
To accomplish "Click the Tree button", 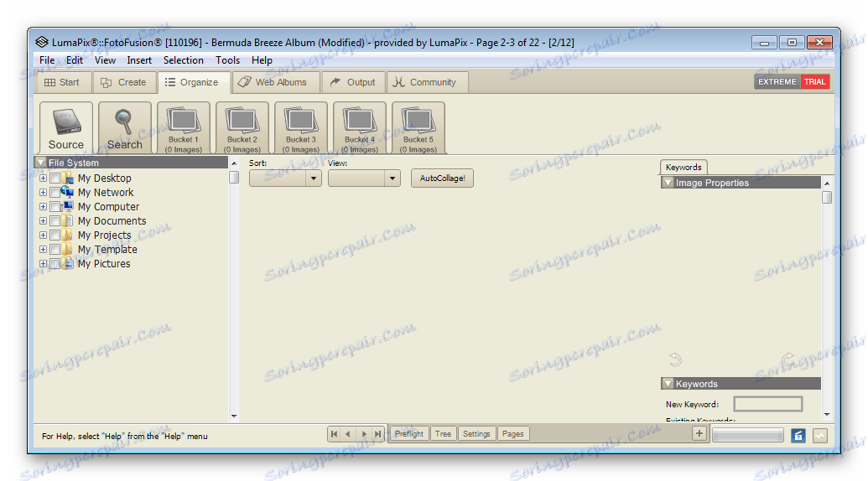I will pos(443,434).
